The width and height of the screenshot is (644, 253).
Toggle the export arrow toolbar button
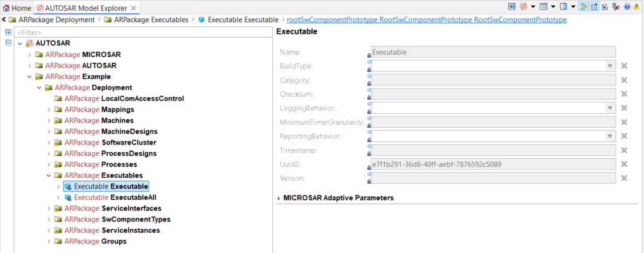[x=594, y=7]
